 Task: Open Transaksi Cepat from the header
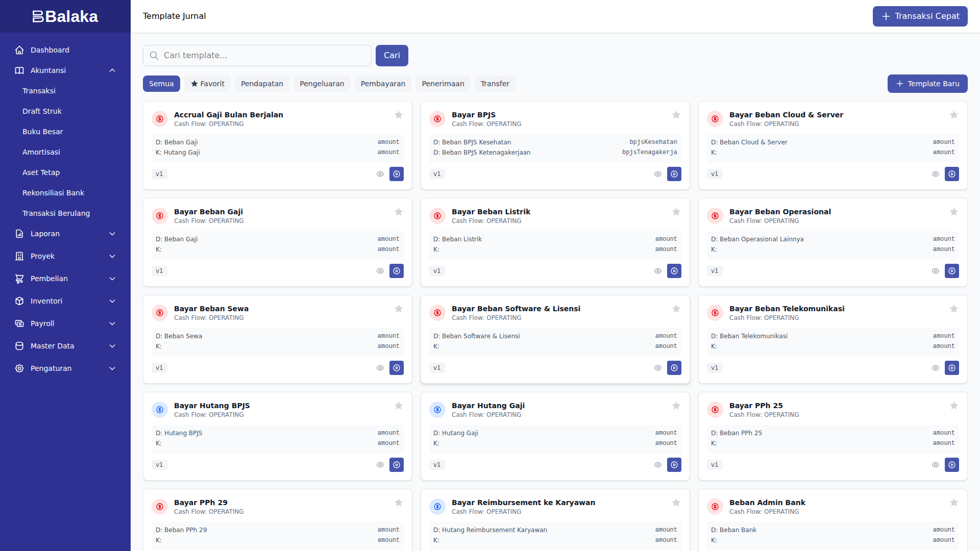pyautogui.click(x=920, y=16)
